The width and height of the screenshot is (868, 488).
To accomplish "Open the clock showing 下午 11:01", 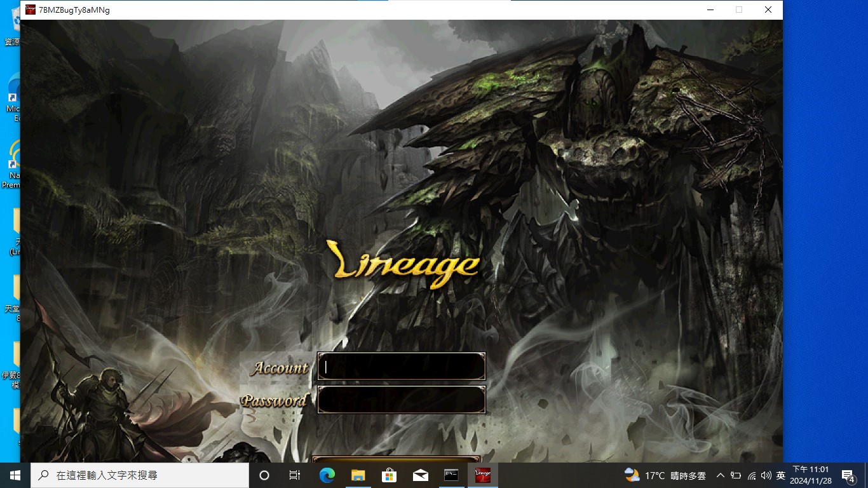I will coord(811,475).
